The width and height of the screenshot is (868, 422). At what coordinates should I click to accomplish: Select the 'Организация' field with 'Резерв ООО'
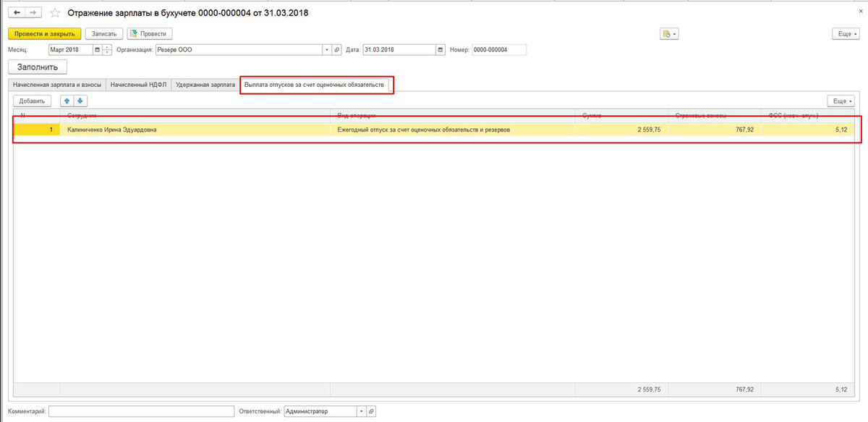(x=239, y=50)
